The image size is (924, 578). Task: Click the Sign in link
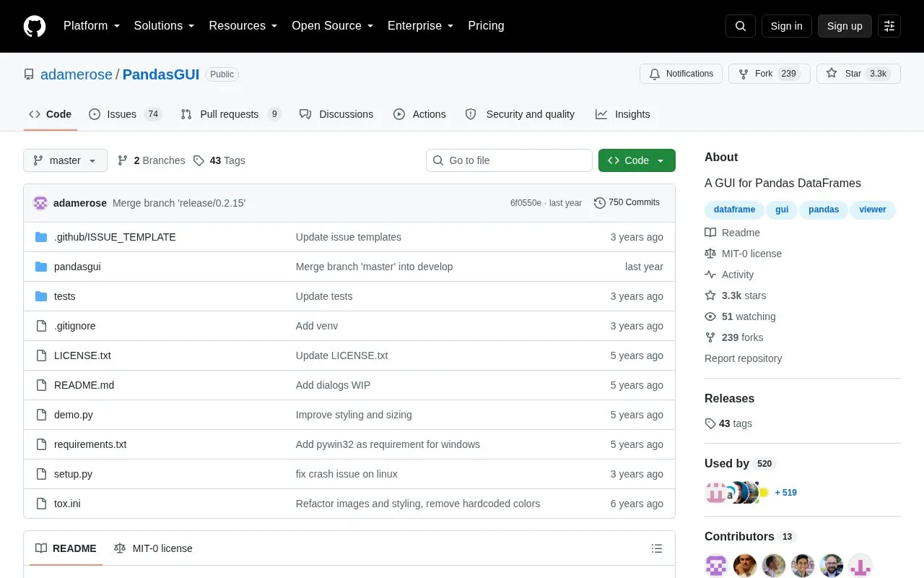(787, 26)
